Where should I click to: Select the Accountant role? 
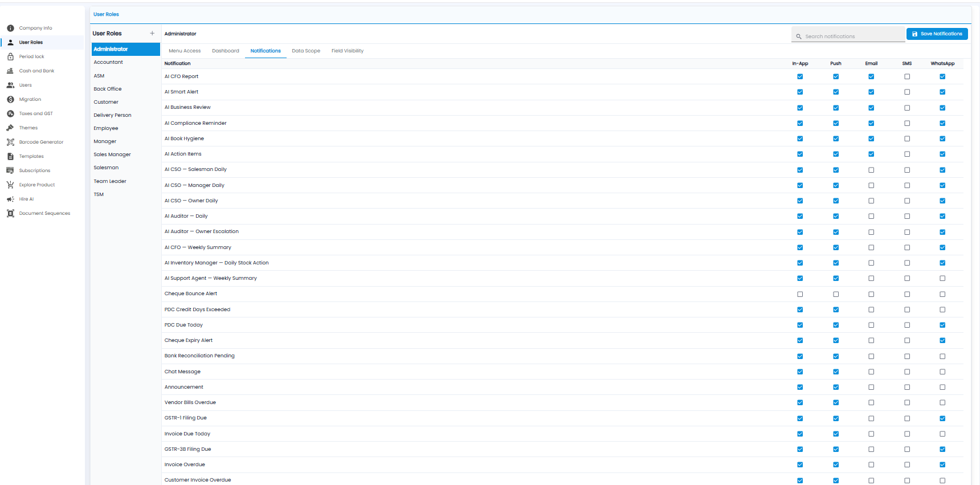point(126,62)
